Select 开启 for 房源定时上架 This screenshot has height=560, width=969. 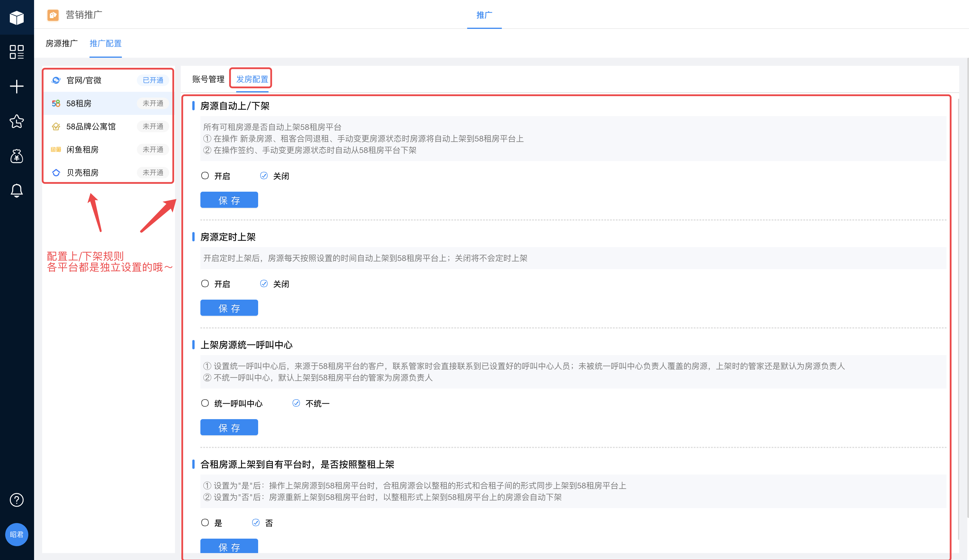[205, 284]
